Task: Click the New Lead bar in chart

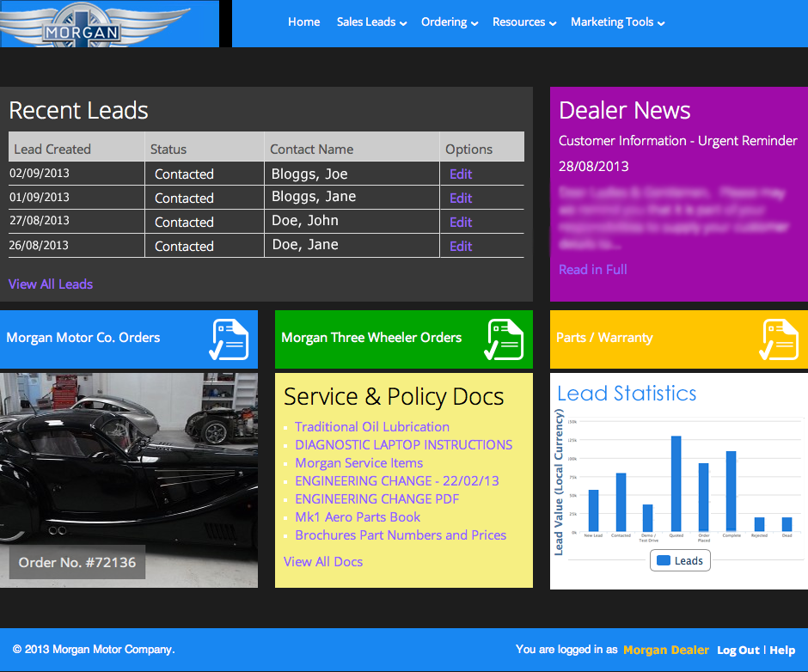Action: tap(594, 510)
